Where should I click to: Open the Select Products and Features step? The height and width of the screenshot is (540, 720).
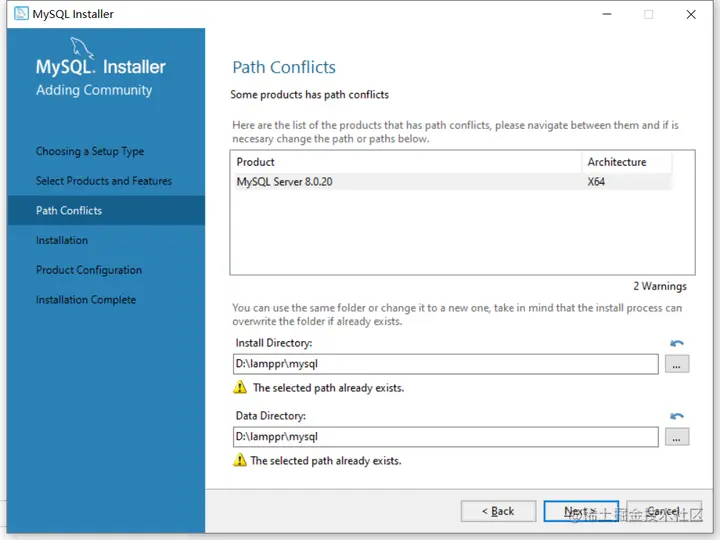[x=104, y=181]
